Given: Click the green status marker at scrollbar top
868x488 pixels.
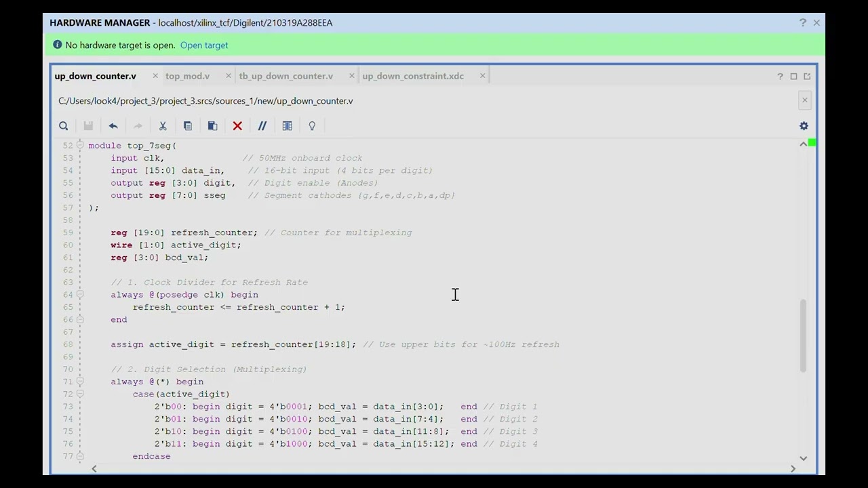Looking at the screenshot, I should [x=812, y=142].
